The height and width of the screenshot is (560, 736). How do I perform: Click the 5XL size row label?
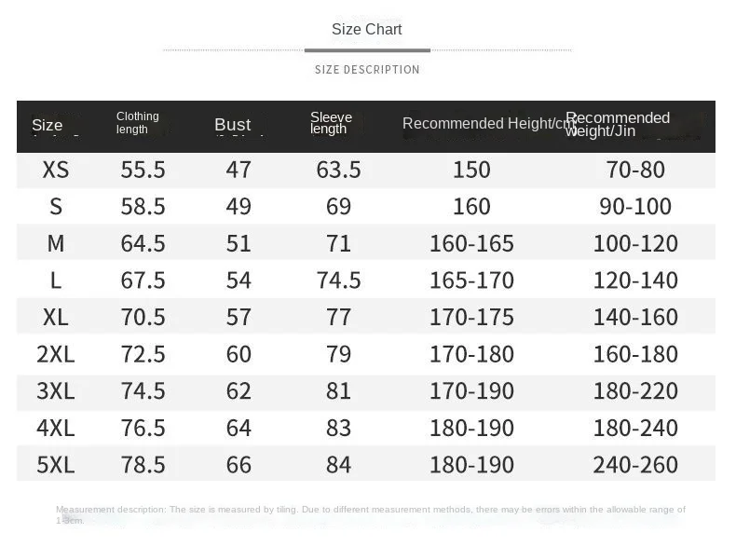coord(56,465)
